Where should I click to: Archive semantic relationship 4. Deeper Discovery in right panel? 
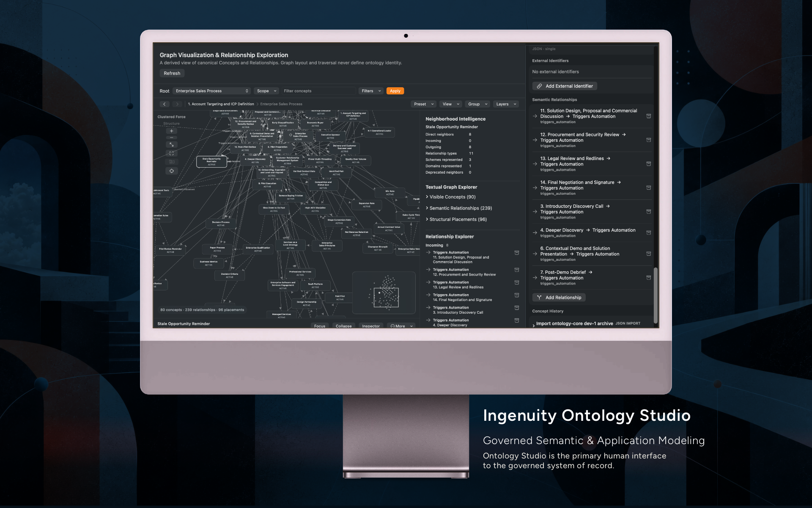tap(648, 233)
